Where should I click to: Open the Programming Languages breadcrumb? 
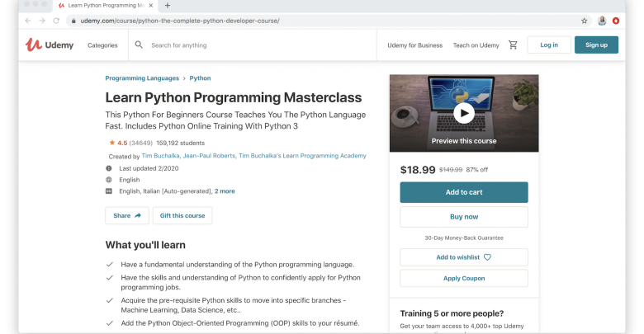(142, 78)
